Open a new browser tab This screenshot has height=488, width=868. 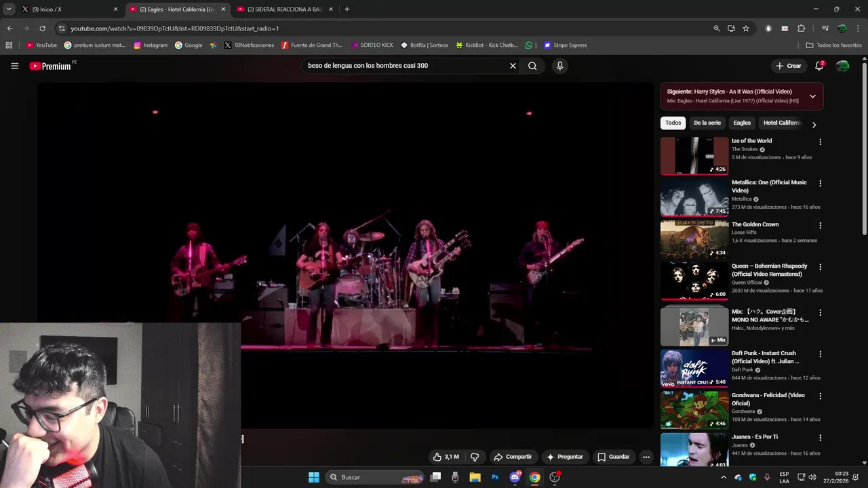pyautogui.click(x=347, y=9)
